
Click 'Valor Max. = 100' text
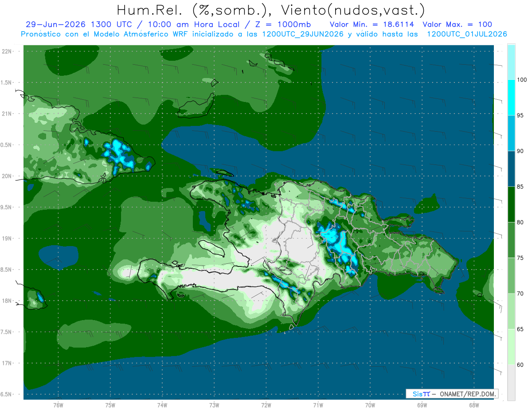(458, 25)
